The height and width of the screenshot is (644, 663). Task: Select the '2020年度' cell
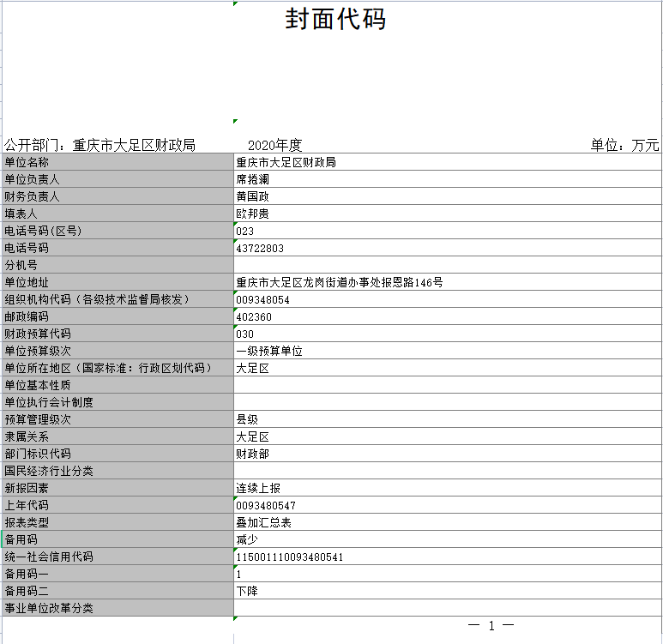[274, 145]
